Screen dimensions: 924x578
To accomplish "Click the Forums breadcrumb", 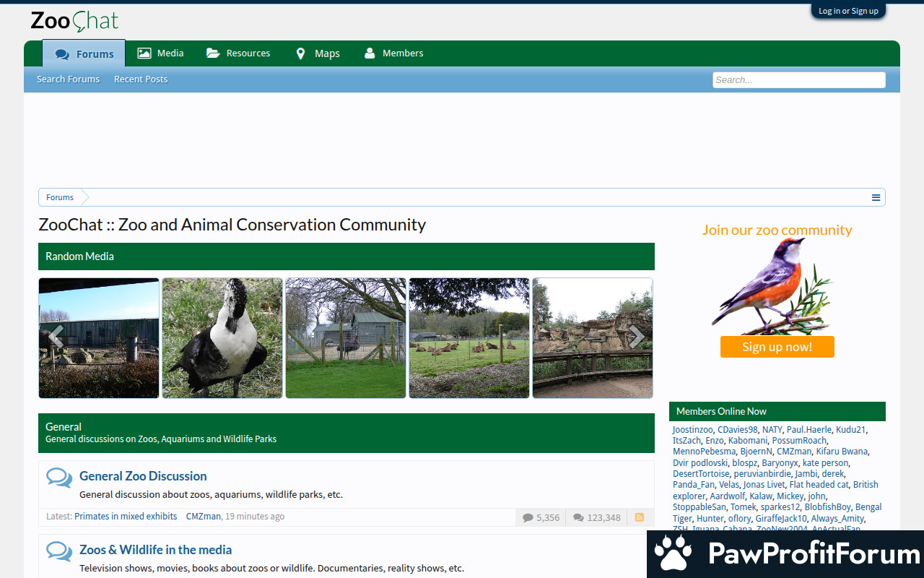I will (60, 197).
